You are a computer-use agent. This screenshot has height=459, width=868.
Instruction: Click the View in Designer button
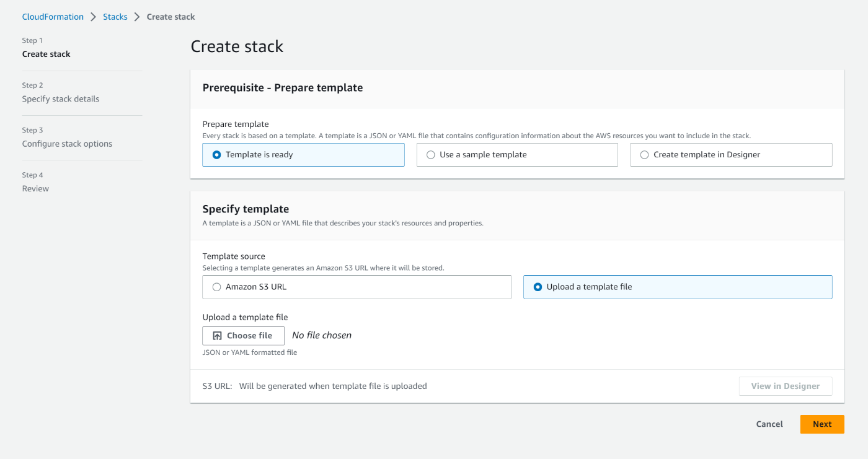785,386
